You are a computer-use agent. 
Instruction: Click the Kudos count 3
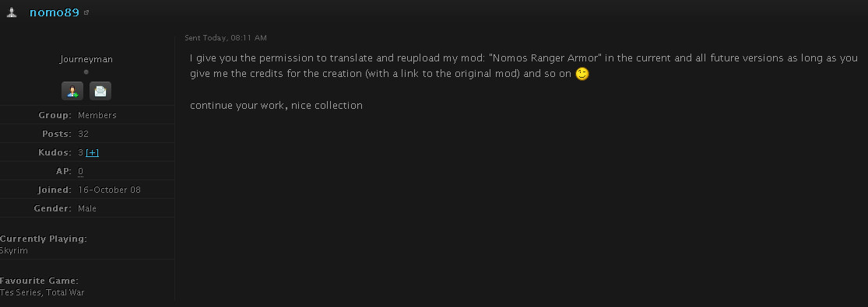coord(81,152)
